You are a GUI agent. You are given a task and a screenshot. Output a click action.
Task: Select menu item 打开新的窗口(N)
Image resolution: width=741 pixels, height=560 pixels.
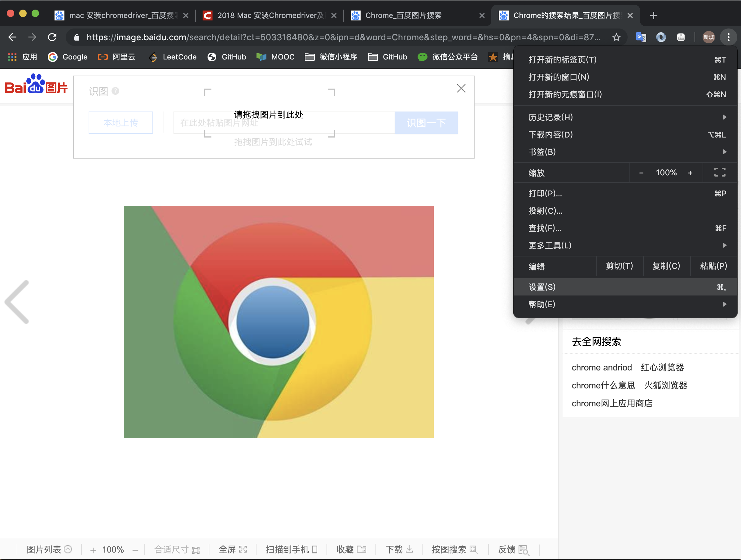click(625, 77)
